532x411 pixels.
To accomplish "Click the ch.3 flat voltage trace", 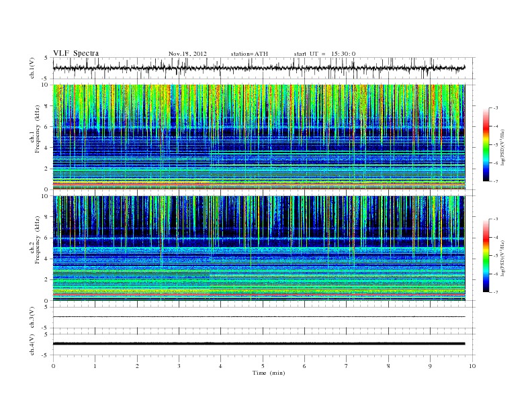I will [259, 317].
